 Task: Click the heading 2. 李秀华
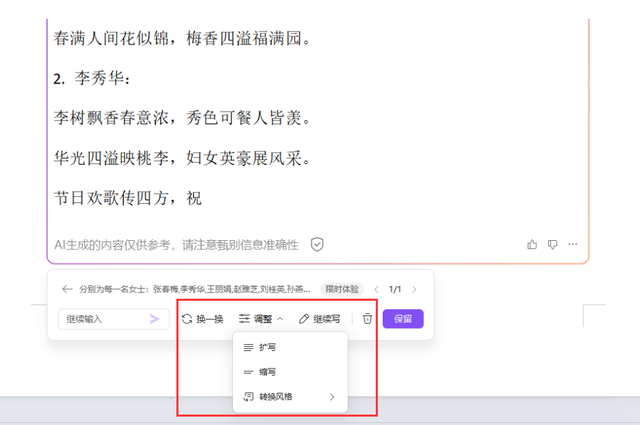click(92, 78)
